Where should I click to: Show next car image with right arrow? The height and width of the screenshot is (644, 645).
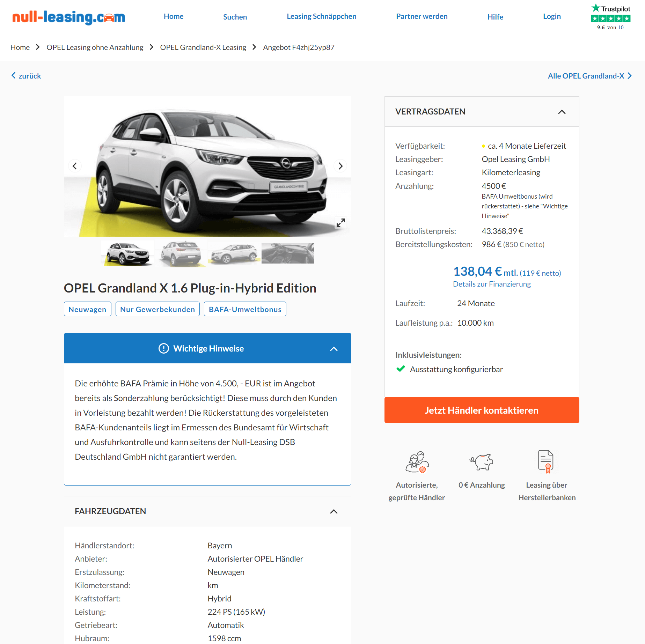tap(340, 166)
